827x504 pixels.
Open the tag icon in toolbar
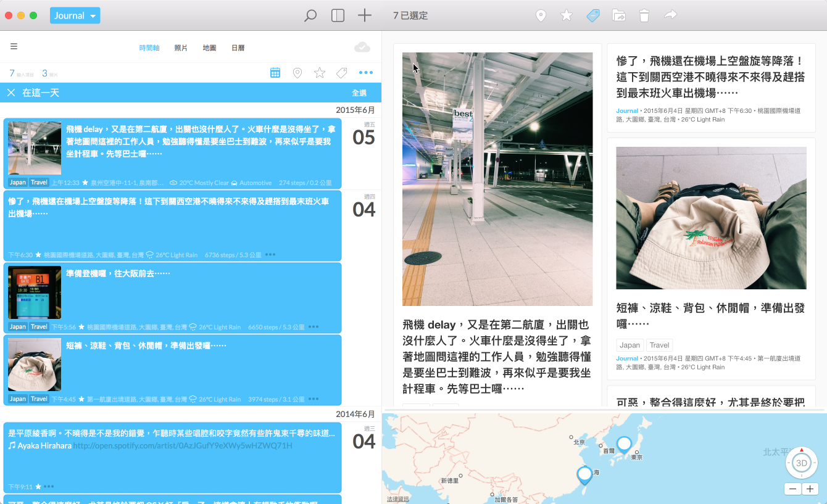click(x=592, y=15)
